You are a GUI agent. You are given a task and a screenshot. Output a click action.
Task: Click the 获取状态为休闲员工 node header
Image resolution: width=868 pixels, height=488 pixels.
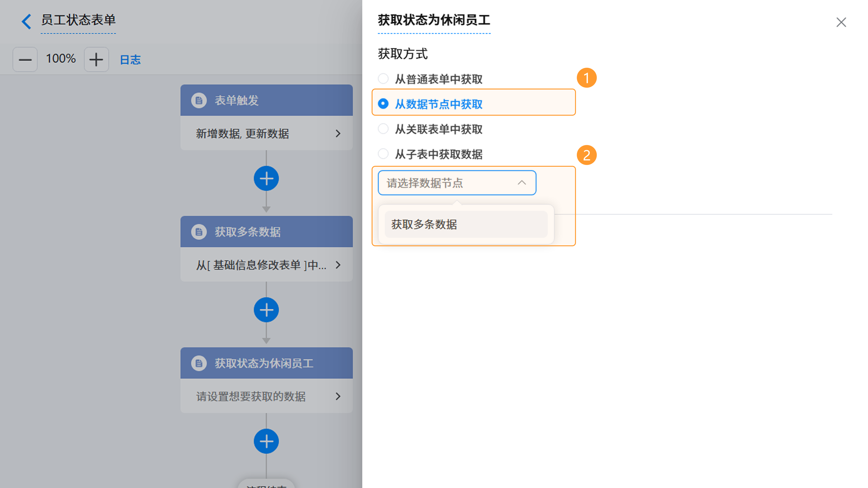267,363
